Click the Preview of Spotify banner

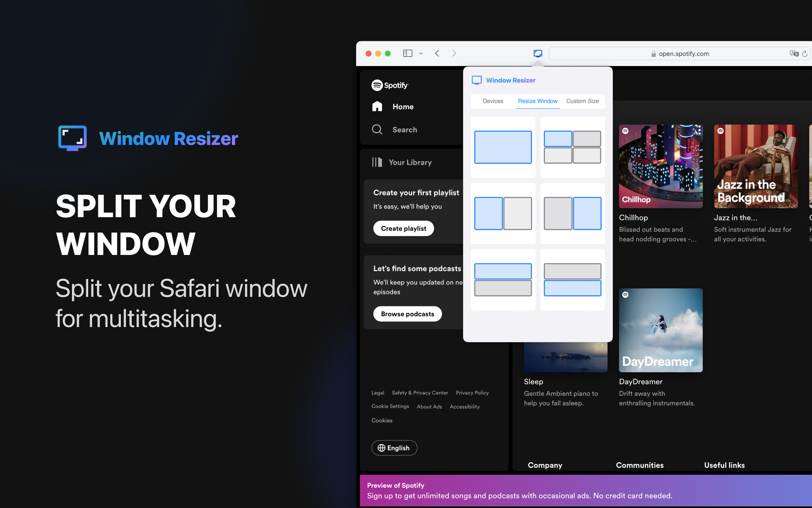[586, 491]
